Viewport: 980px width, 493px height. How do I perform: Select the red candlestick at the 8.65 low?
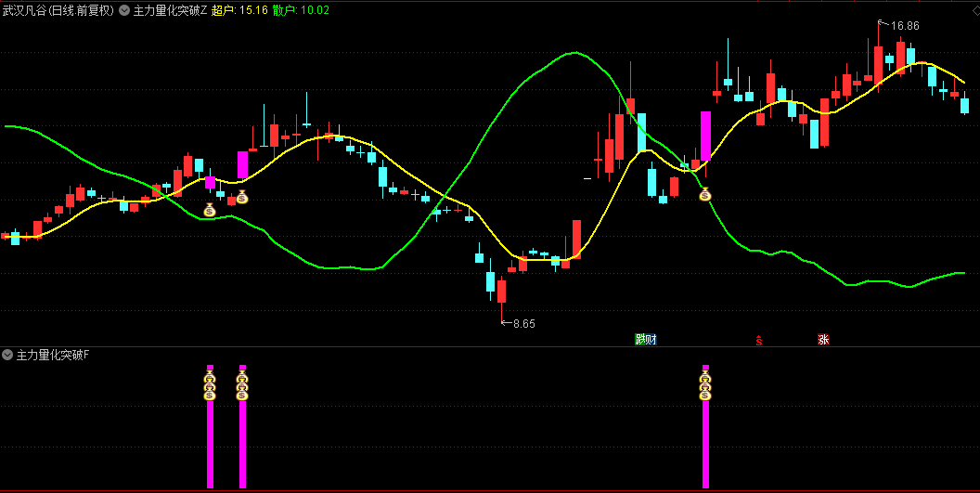(501, 292)
